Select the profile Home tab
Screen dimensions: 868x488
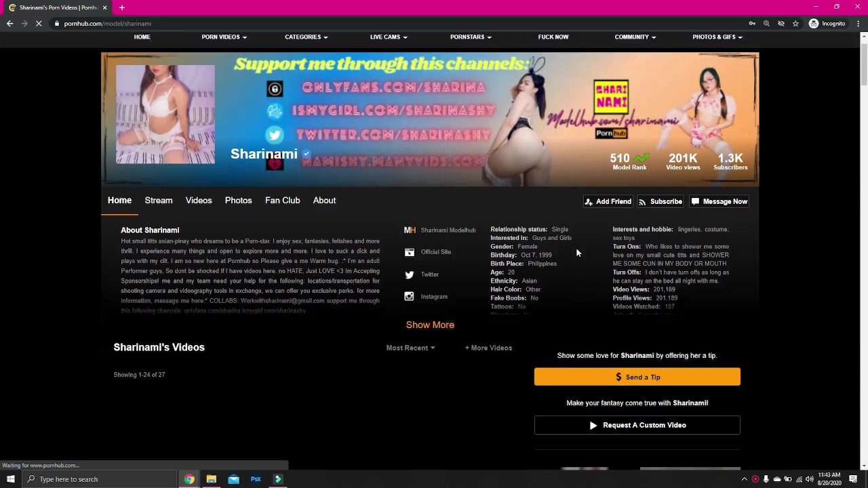point(119,201)
